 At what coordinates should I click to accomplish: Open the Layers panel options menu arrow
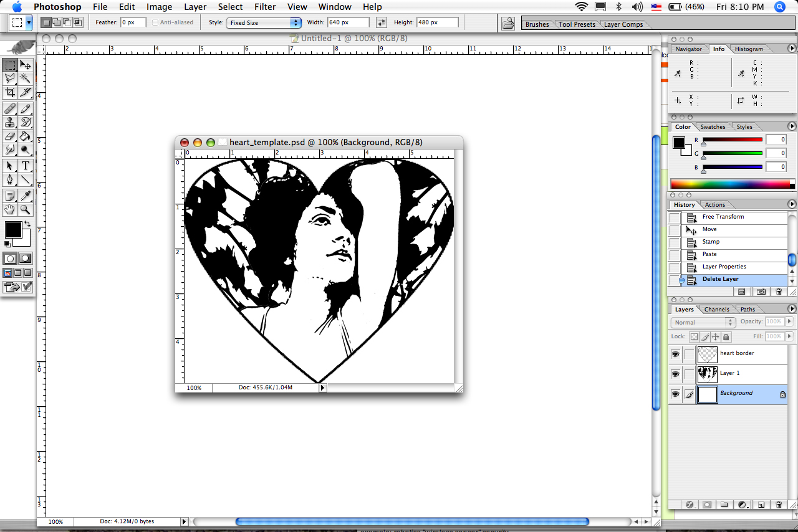coord(792,309)
